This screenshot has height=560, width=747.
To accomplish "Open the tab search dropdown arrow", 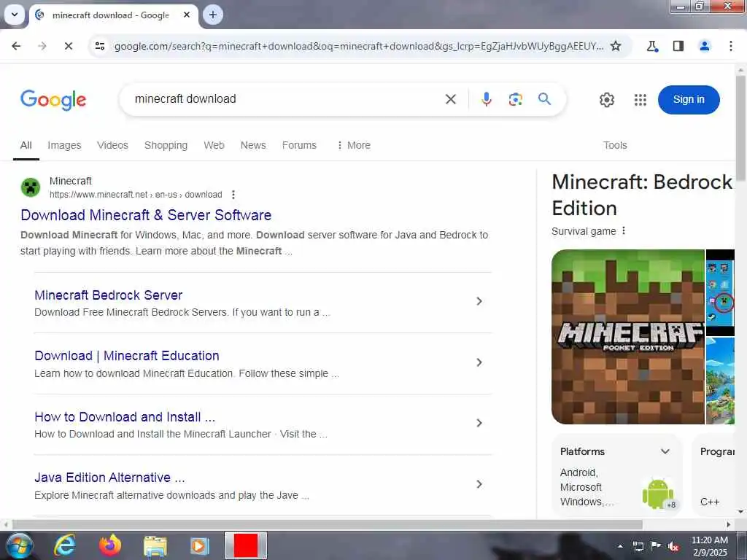I will pyautogui.click(x=15, y=15).
